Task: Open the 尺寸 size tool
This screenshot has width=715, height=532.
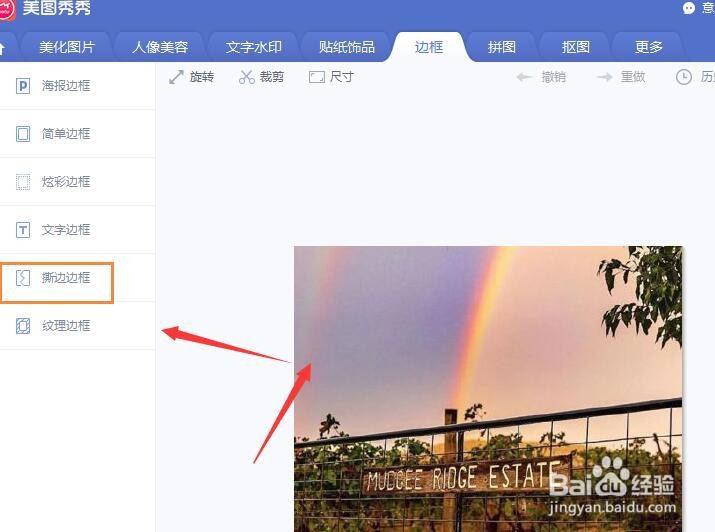Action: (331, 77)
